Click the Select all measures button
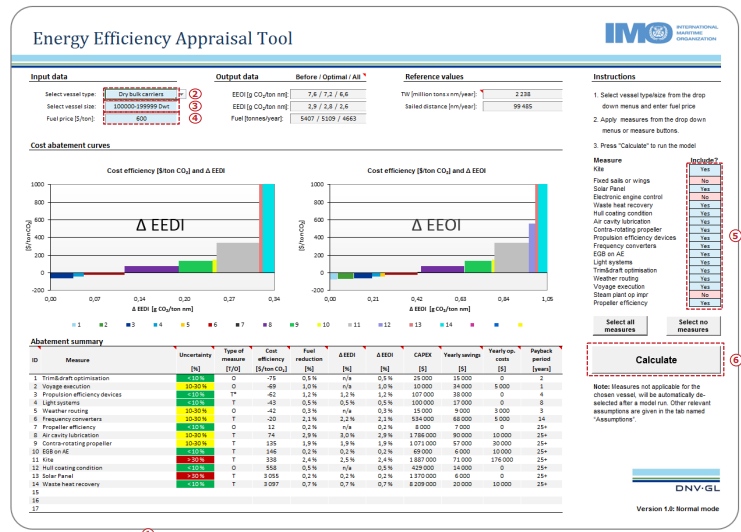This screenshot has height=532, width=741. point(620,325)
